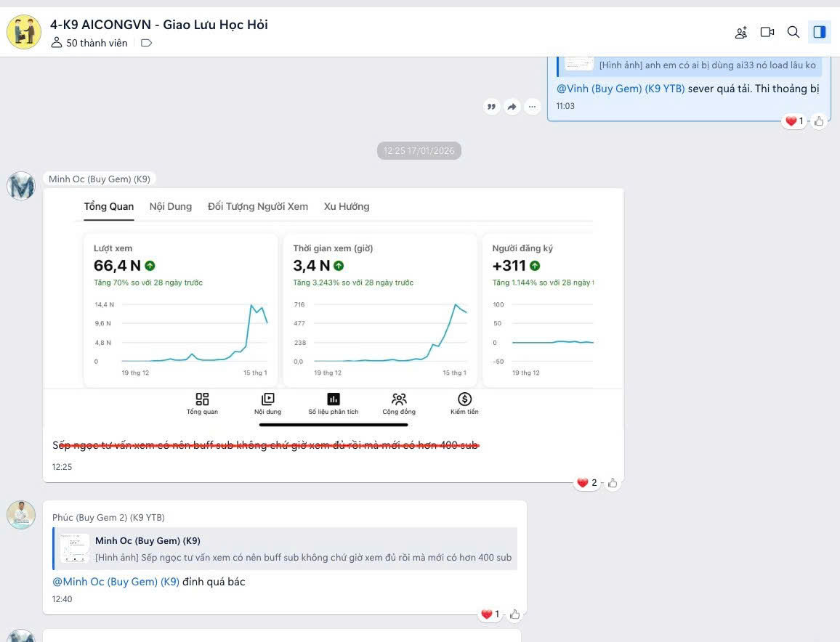Like Phúc's 12:40 message
Viewport: 840px width, 642px height.
(x=514, y=614)
